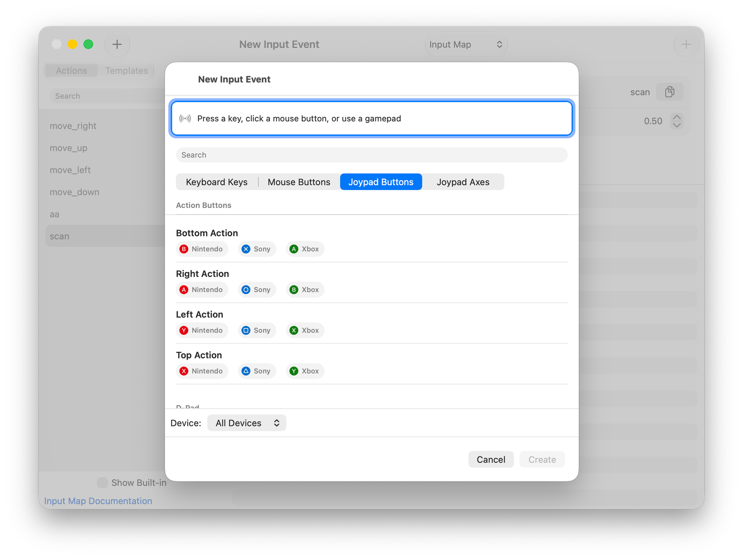The height and width of the screenshot is (560, 743).
Task: Click the Create button
Action: (542, 459)
